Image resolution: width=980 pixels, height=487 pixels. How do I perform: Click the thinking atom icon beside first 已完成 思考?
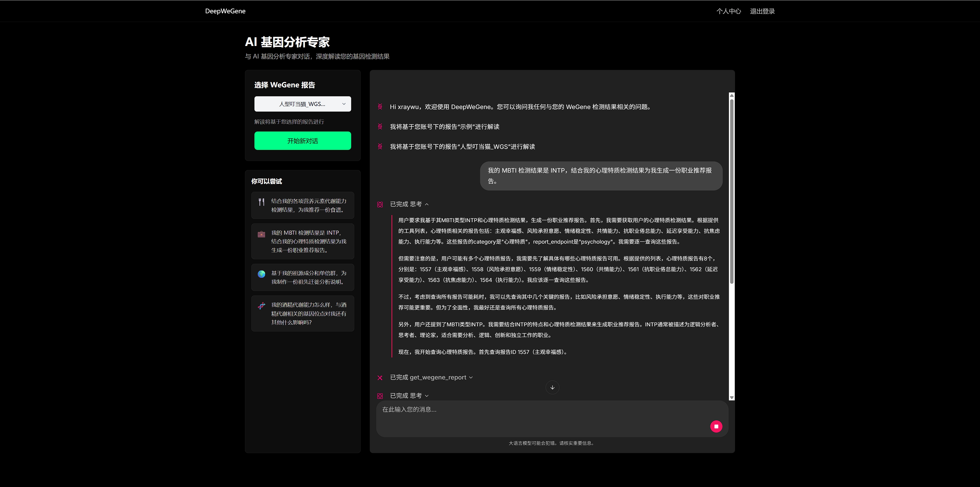(x=380, y=205)
